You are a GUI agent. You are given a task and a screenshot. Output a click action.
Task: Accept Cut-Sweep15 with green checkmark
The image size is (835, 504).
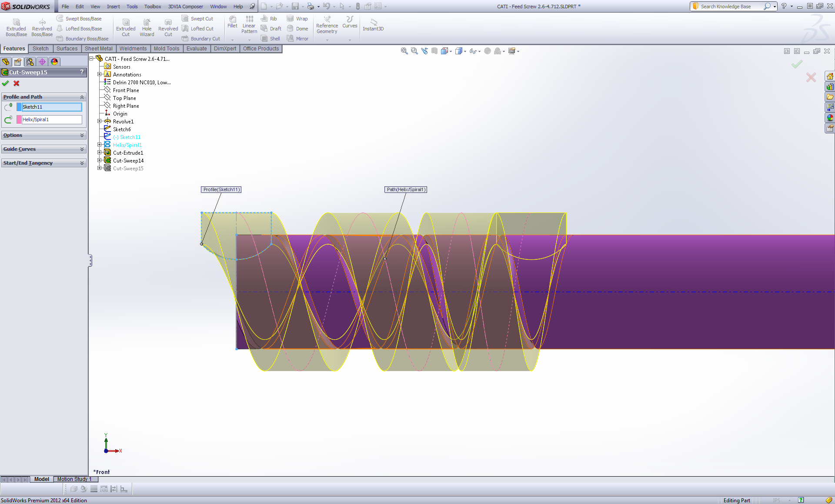click(5, 83)
